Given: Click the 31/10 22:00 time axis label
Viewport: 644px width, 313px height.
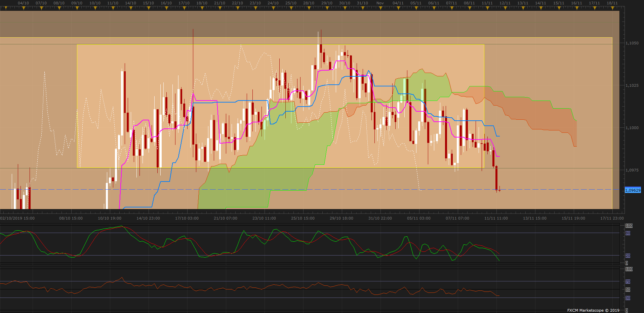Looking at the screenshot, I should click(x=380, y=218).
